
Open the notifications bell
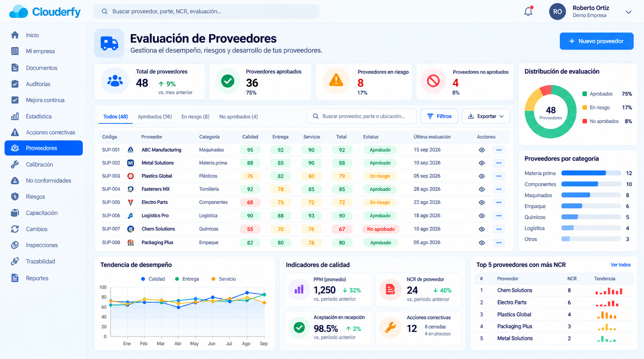point(528,11)
